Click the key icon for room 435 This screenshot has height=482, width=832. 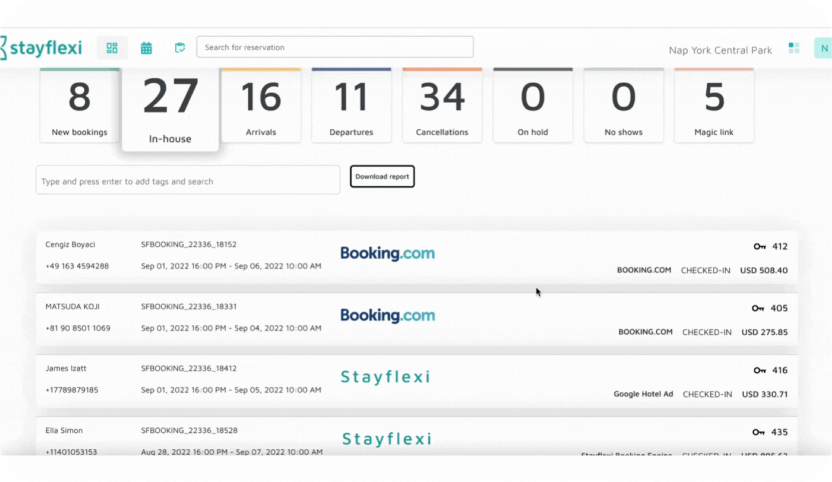point(758,433)
